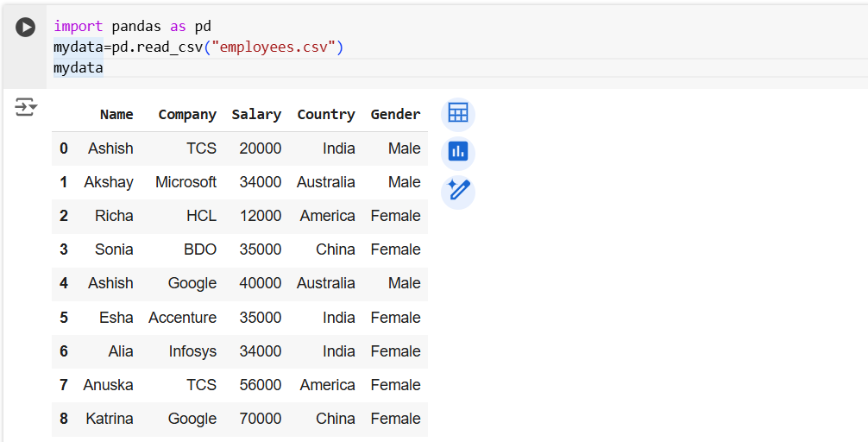868x442 pixels.
Task: Click the mydata line in code cell
Action: click(x=78, y=67)
